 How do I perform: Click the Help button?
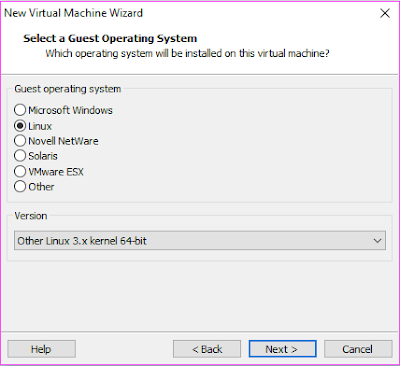41,349
